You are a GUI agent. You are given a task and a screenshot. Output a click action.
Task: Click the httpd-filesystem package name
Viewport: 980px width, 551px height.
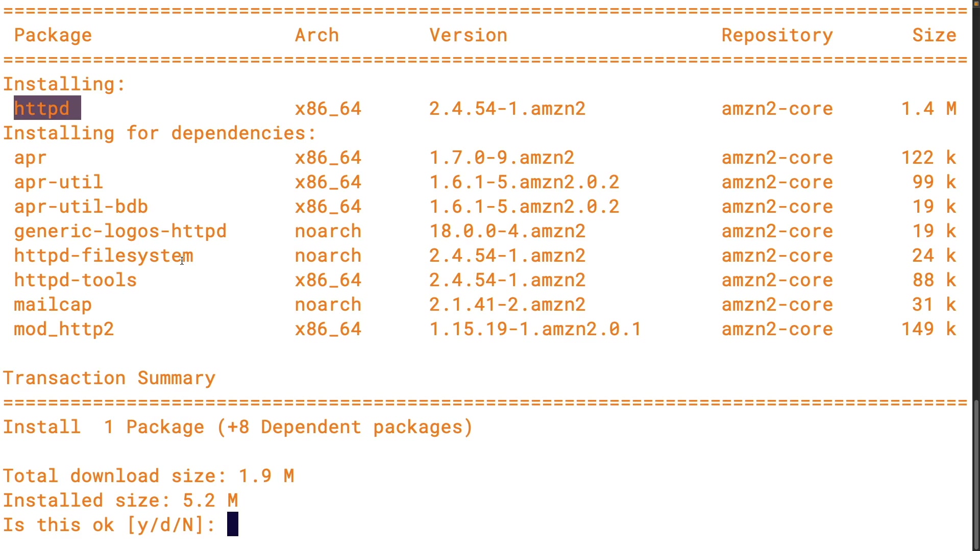tap(103, 256)
